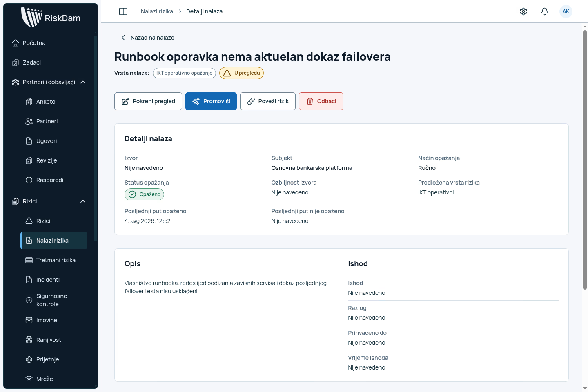
Task: Click the Sigurnosne kontrole shield icon
Action: pyautogui.click(x=29, y=300)
